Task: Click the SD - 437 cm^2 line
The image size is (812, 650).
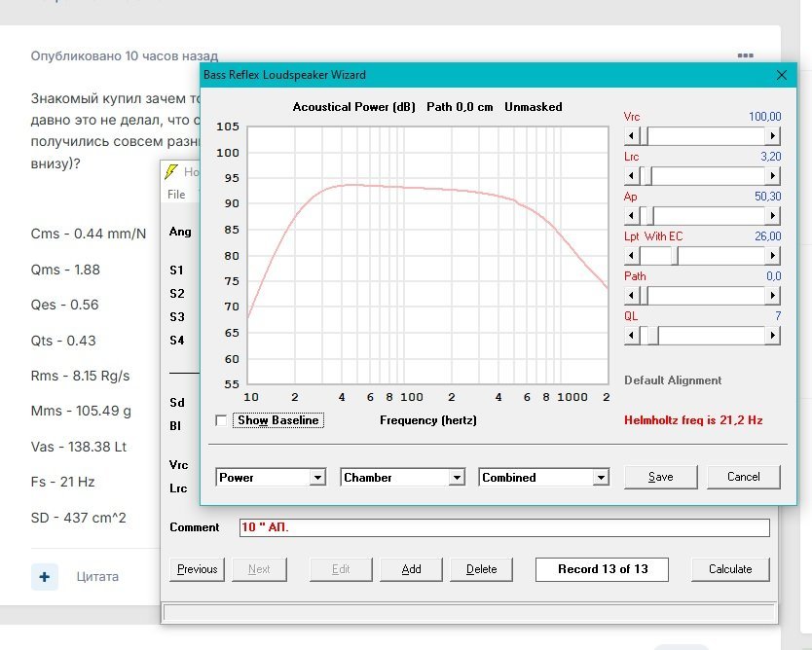Action: point(78,518)
